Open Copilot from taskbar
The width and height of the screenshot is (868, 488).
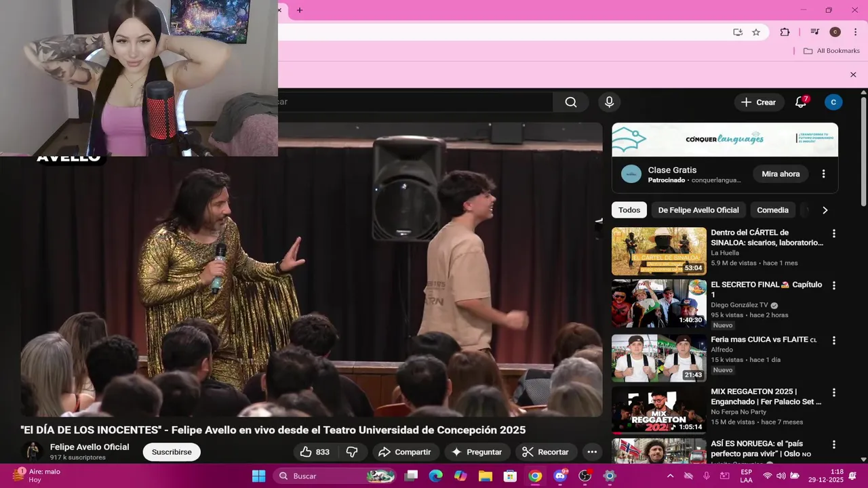pyautogui.click(x=460, y=476)
